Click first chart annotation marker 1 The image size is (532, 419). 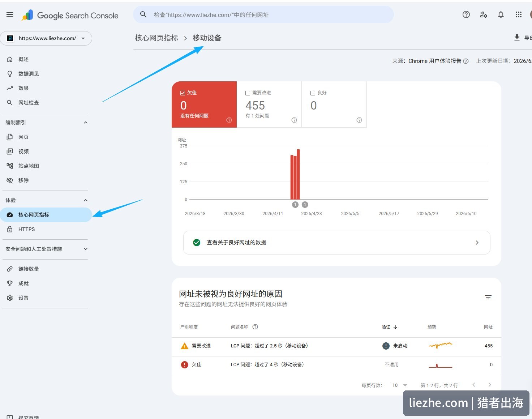pyautogui.click(x=295, y=205)
